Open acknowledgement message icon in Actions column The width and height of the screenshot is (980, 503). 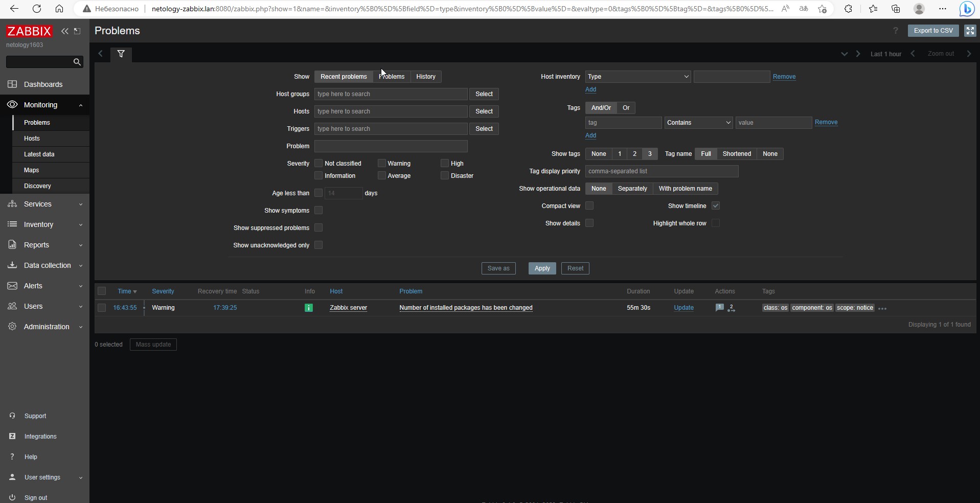719,308
